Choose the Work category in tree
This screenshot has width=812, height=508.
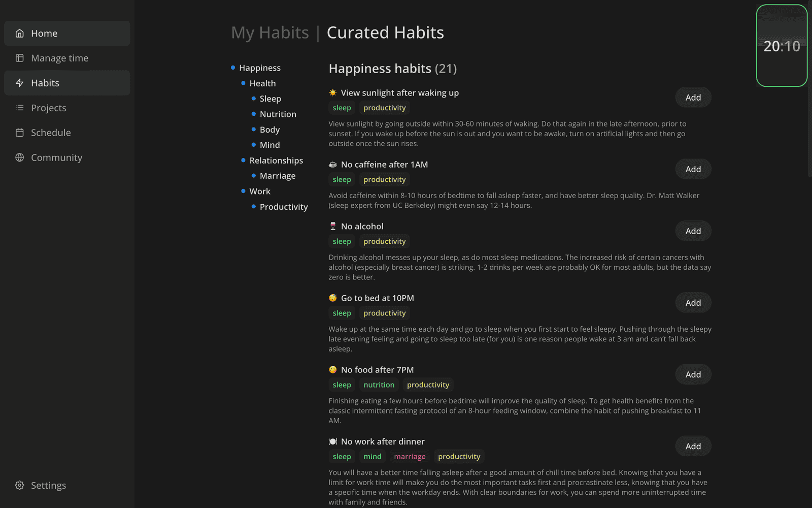coord(260,192)
